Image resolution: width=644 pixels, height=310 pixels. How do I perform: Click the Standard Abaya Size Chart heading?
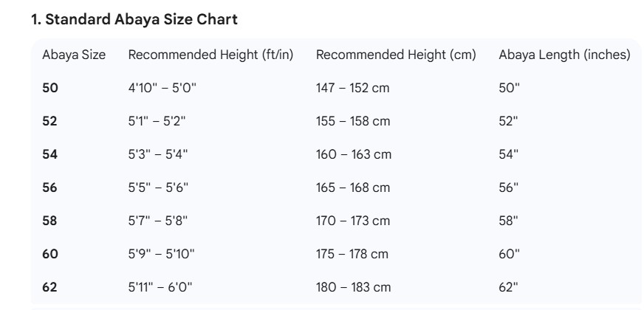click(134, 21)
